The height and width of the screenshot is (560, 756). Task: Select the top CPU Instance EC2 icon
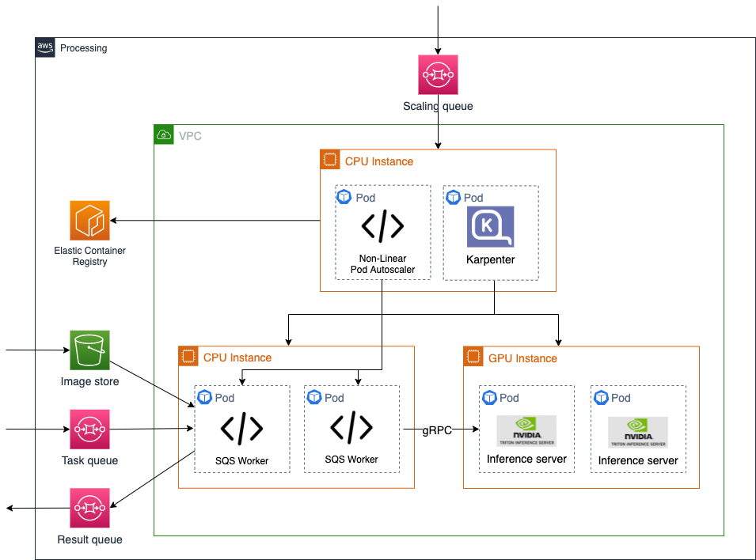[330, 159]
